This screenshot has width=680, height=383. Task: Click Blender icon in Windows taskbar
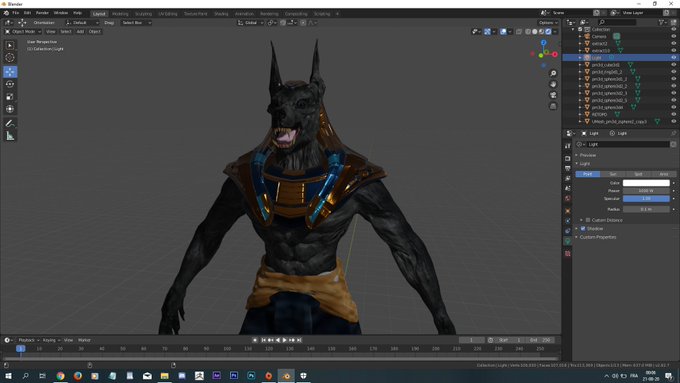[286, 376]
